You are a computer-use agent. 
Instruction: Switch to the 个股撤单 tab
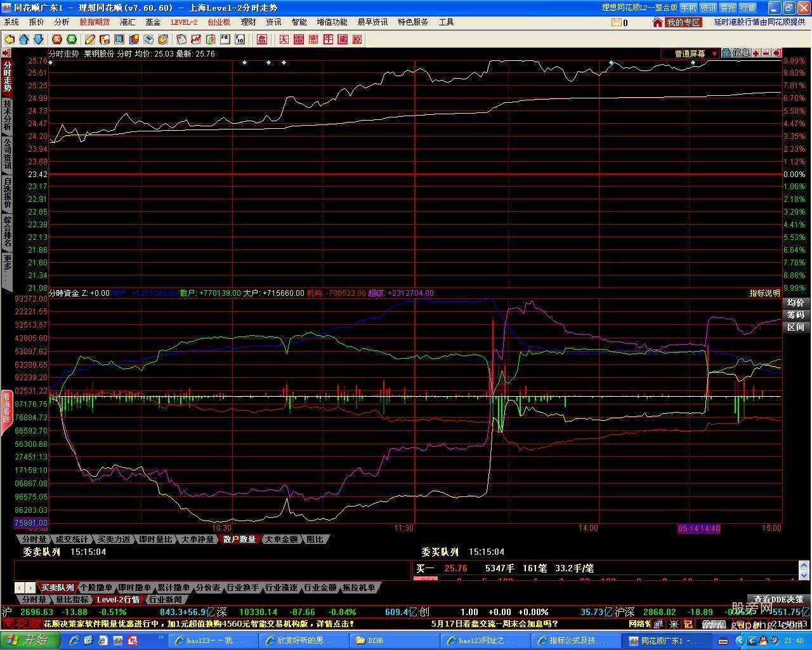pos(96,588)
